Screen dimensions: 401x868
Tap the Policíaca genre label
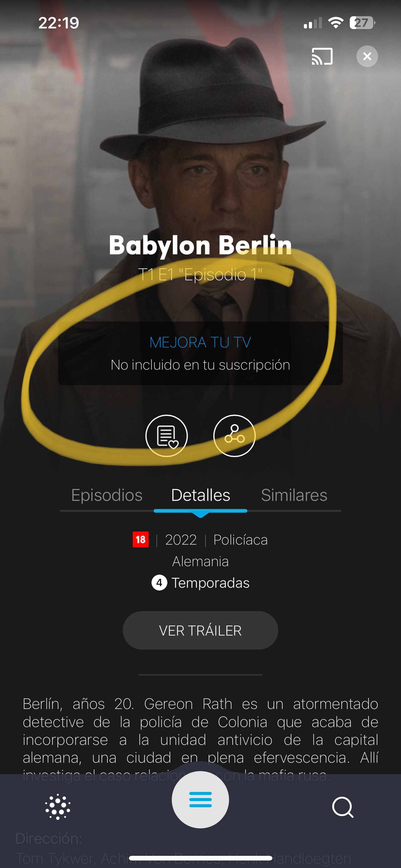point(240,540)
